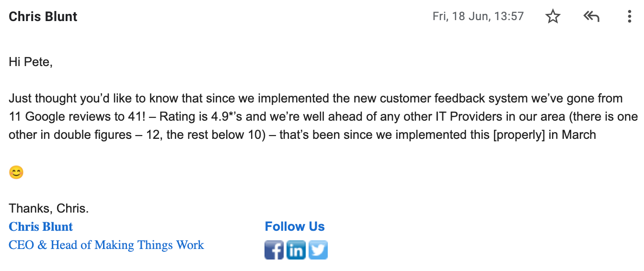644x271 pixels.
Task: Click the CEO & Head of Making Things Work text
Action: [106, 245]
